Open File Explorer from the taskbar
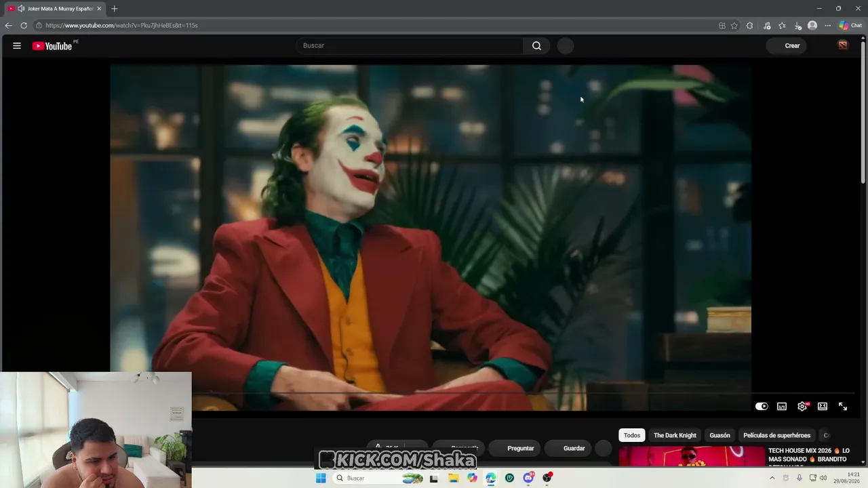The width and height of the screenshot is (868, 488). [x=454, y=478]
